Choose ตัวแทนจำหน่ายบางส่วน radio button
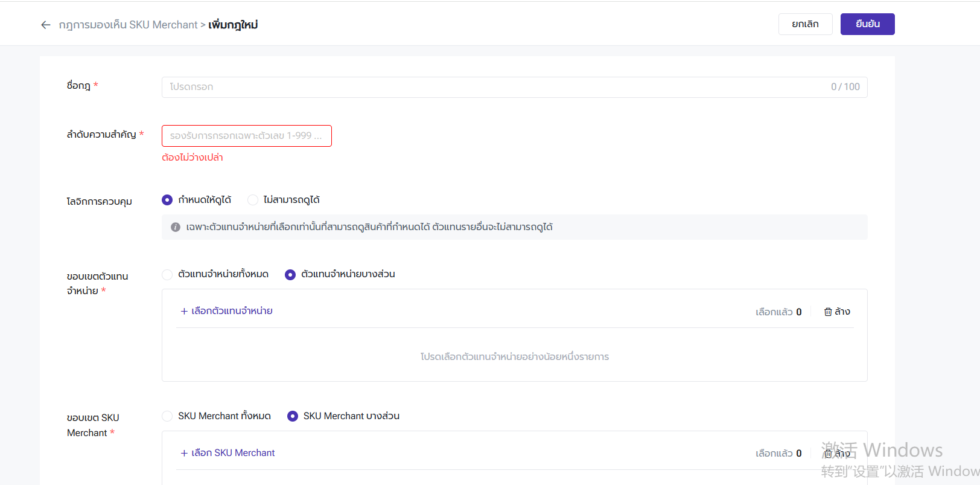 coord(290,274)
